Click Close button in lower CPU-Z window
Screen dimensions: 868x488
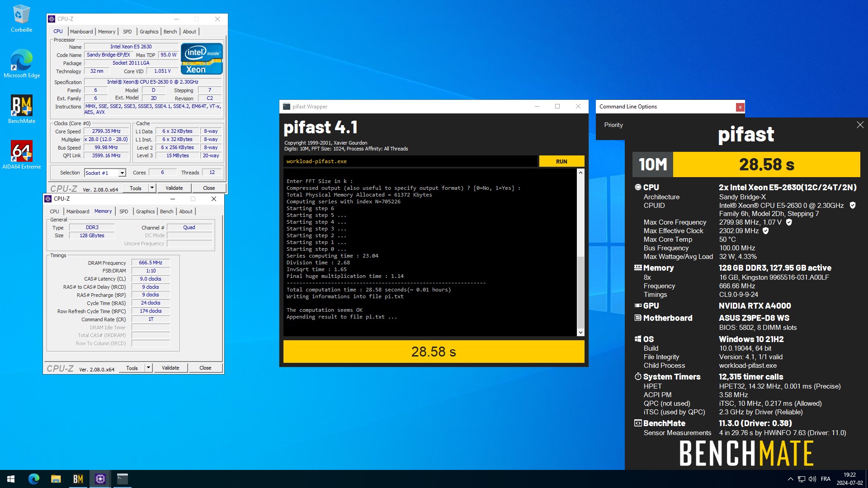coord(205,368)
